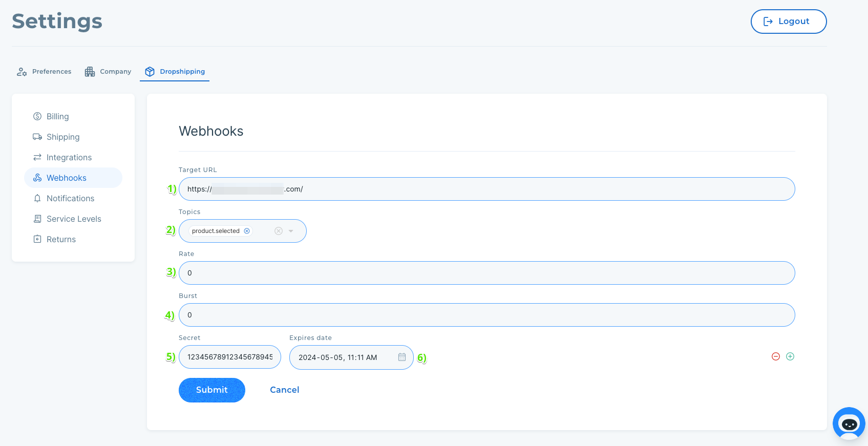Open Notifications settings
Image resolution: width=868 pixels, height=446 pixels.
[x=70, y=199]
